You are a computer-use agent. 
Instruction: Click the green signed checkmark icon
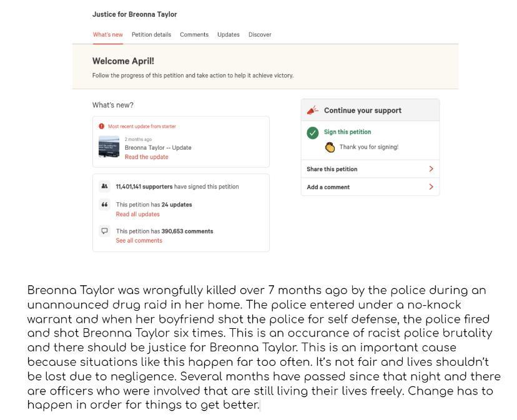pos(312,132)
